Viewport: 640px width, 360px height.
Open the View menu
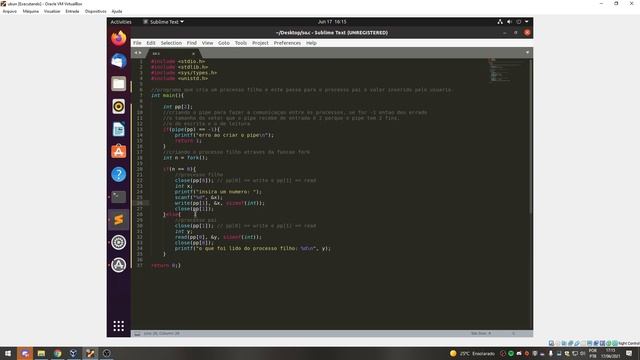tap(207, 43)
